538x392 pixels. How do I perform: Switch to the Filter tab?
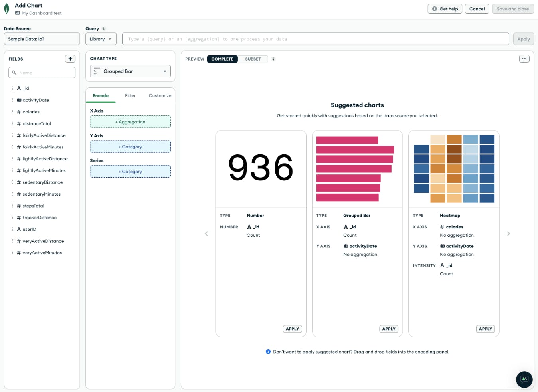pyautogui.click(x=130, y=95)
